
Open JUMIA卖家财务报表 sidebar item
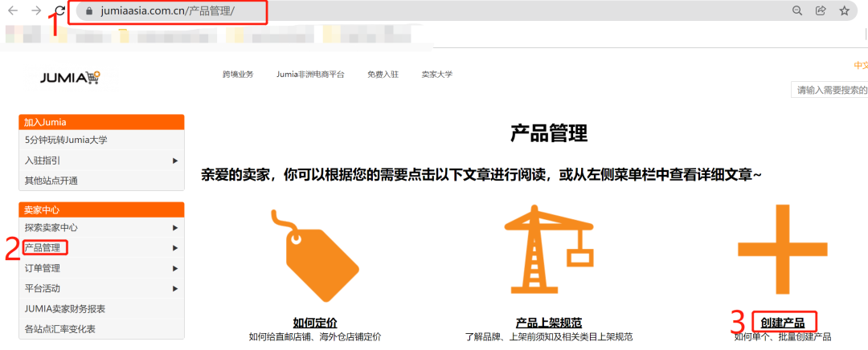(101, 308)
